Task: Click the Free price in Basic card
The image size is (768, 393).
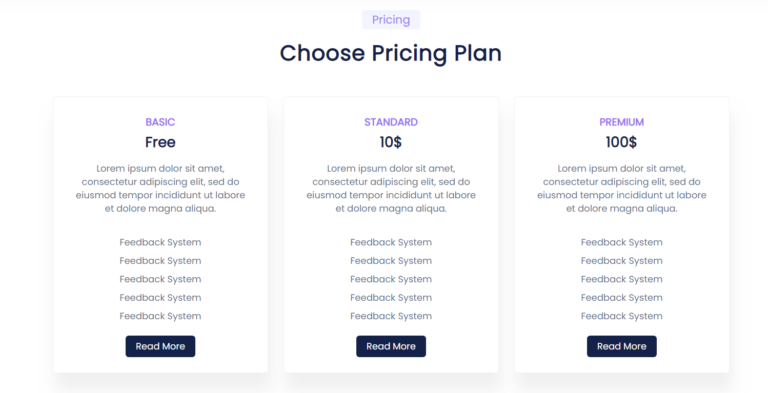Action: pyautogui.click(x=160, y=142)
